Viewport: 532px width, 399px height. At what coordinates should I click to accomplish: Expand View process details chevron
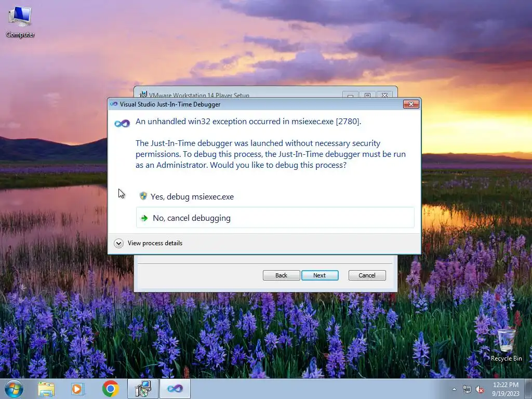pyautogui.click(x=118, y=243)
